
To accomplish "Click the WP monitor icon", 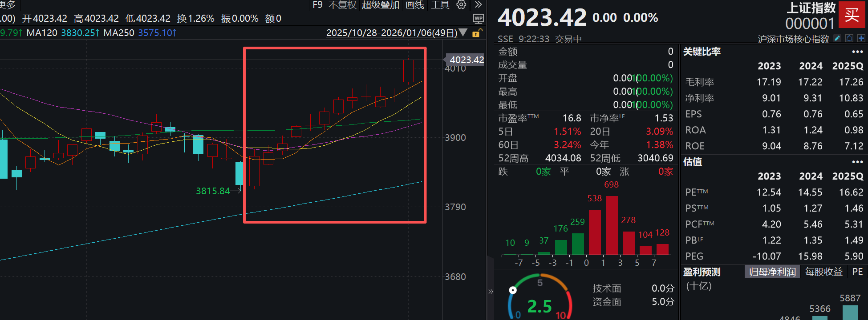I will click(478, 19).
